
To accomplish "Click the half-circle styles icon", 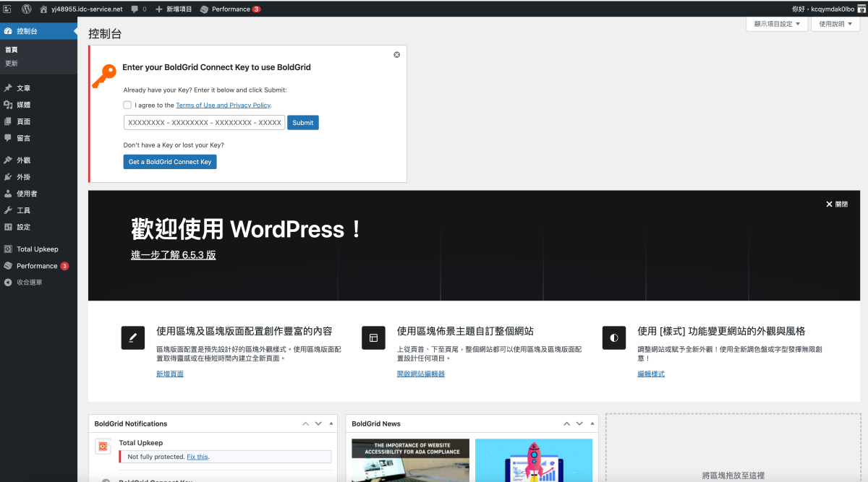I will click(x=614, y=337).
